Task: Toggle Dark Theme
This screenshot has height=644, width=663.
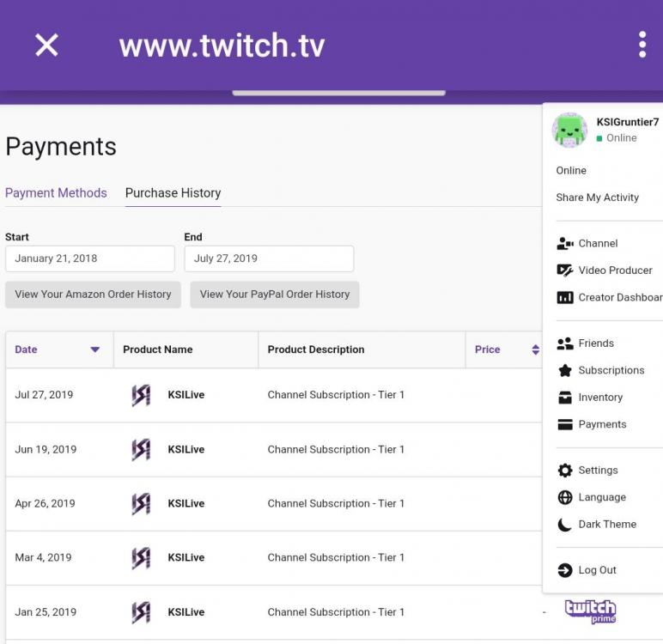Action: point(607,525)
